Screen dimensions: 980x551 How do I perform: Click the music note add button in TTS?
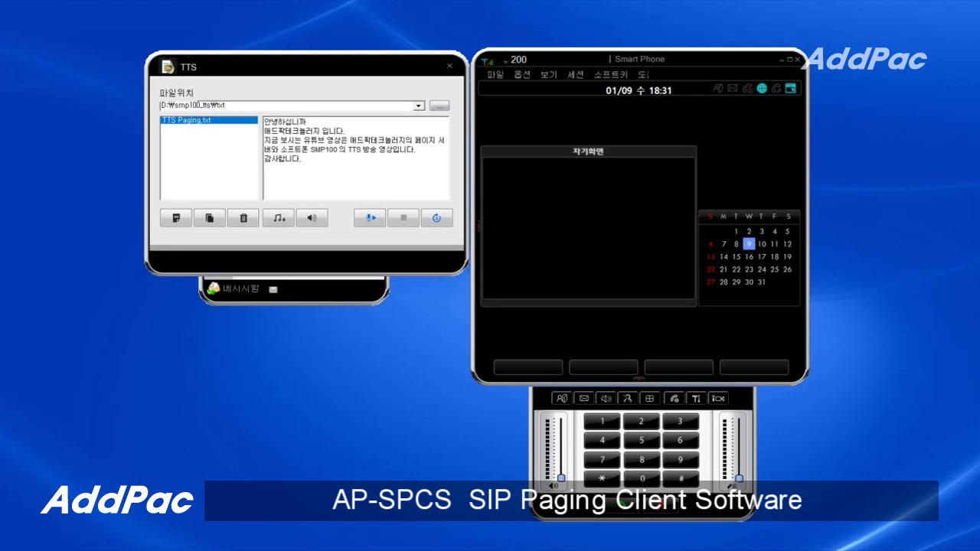(x=279, y=218)
